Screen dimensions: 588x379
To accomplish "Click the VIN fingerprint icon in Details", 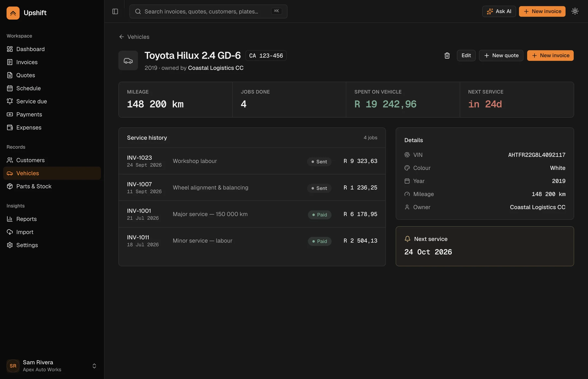I will click(407, 155).
